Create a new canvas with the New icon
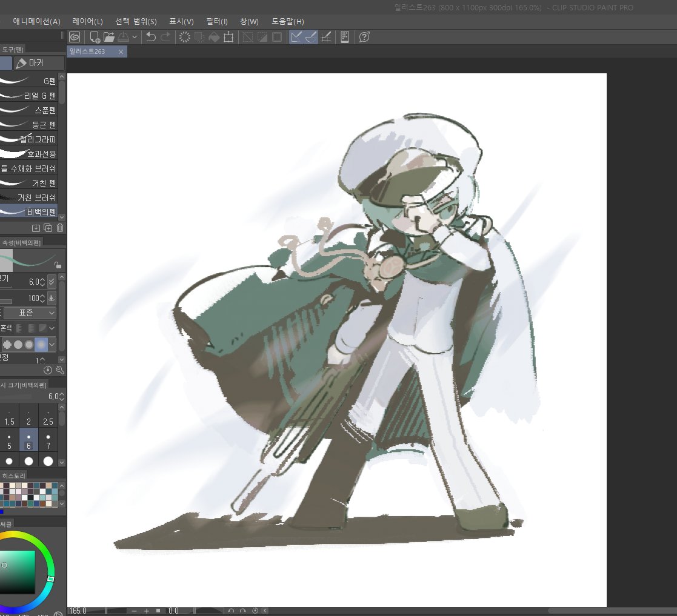Screen dimensions: 677x616 (x=95, y=37)
